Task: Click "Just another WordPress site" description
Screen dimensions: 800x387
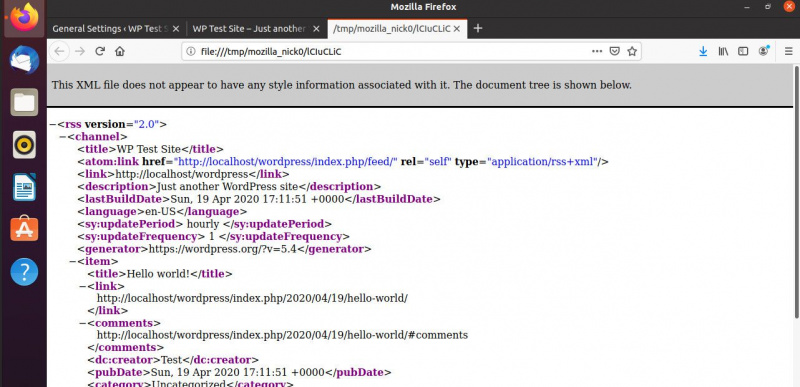Action: (227, 187)
